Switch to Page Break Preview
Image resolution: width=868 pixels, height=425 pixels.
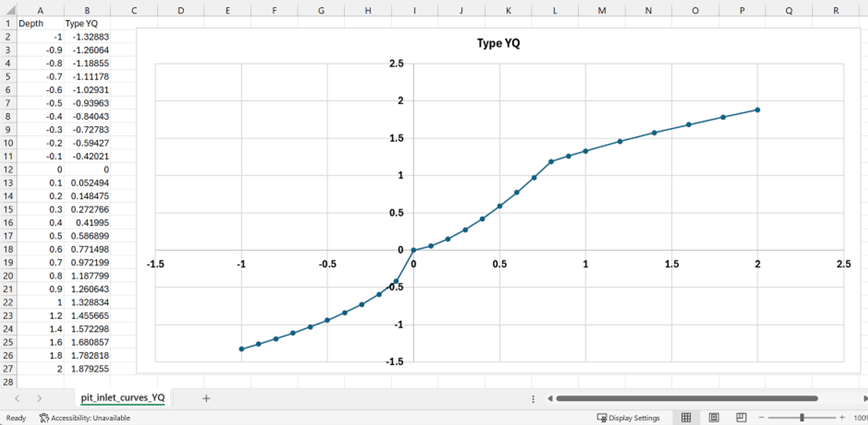pos(742,417)
